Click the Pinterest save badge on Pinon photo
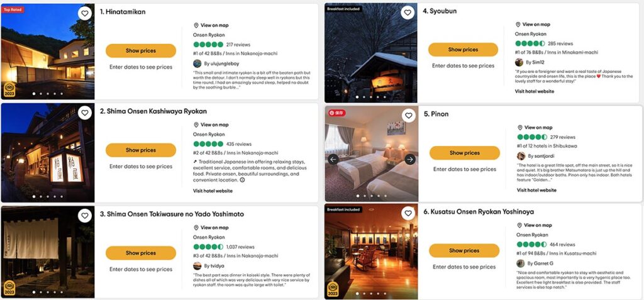 coord(337,113)
